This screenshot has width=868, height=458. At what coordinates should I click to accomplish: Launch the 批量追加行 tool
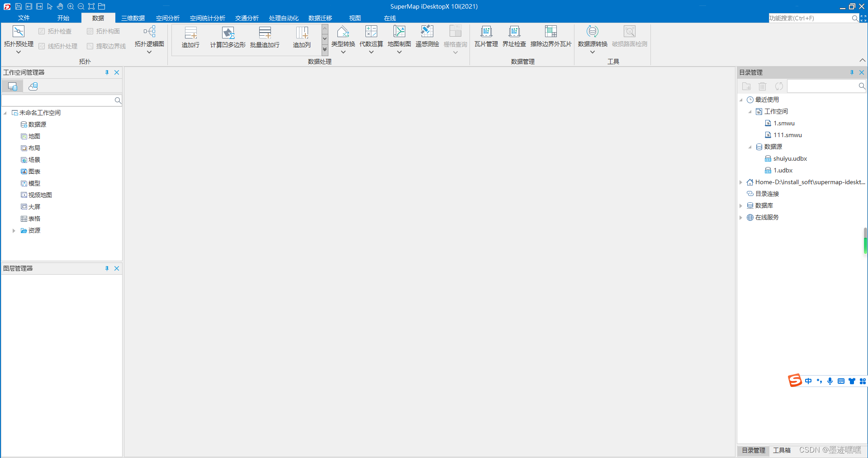point(264,38)
